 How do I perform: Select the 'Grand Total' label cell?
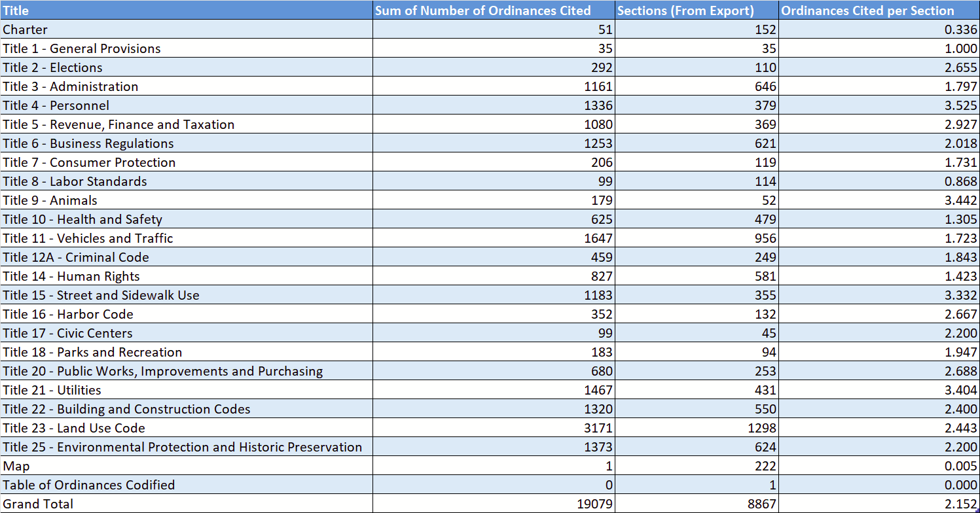tap(187, 504)
